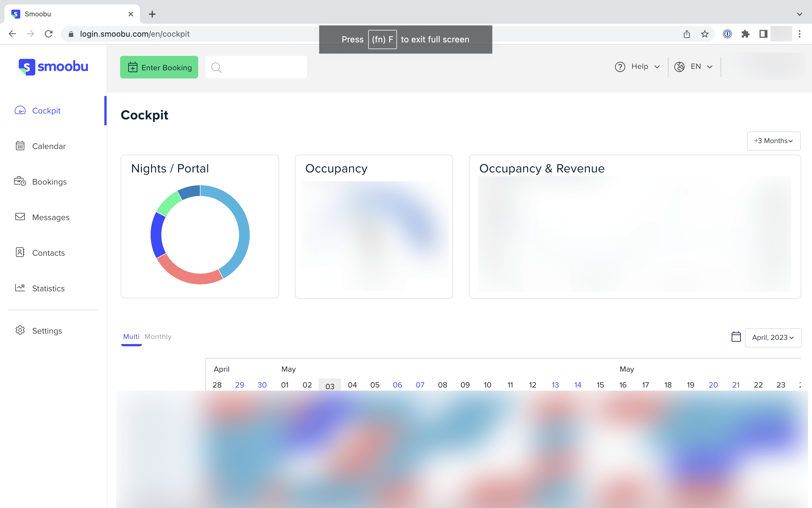Image resolution: width=812 pixels, height=508 pixels.
Task: Click the Help question mark icon
Action: 620,67
